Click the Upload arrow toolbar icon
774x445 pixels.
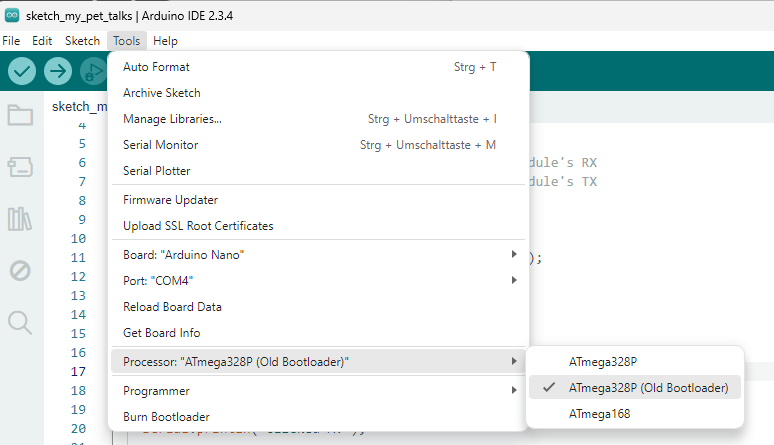tap(58, 71)
